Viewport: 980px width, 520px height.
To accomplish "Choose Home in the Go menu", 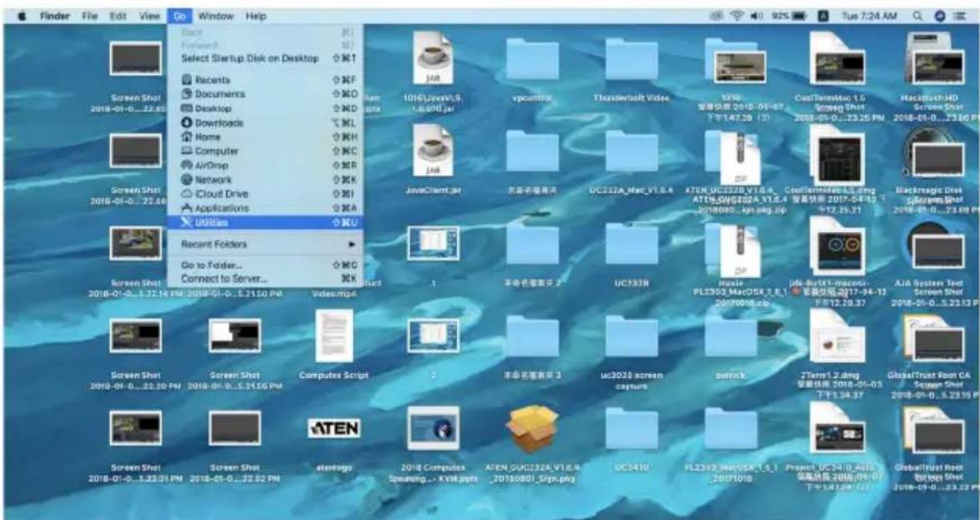I will (264, 137).
